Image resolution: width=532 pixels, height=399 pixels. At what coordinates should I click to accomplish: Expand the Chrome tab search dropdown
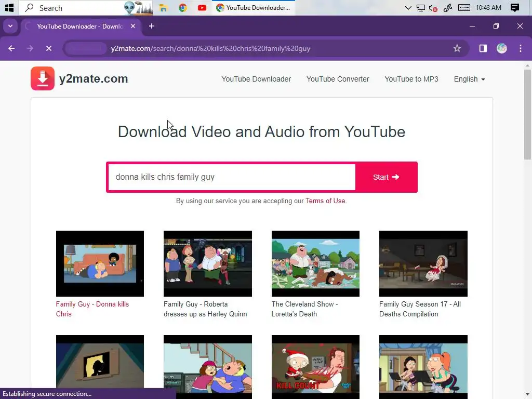(x=10, y=26)
